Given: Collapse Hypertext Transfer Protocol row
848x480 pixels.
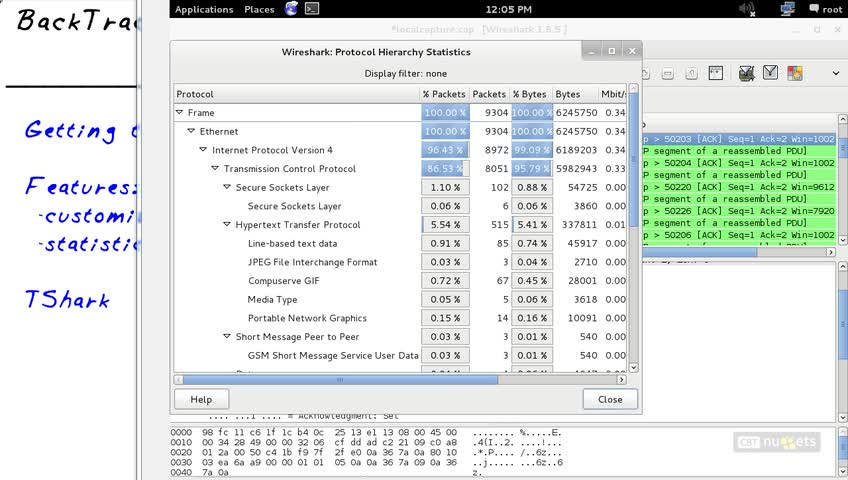Looking at the screenshot, I should (227, 224).
